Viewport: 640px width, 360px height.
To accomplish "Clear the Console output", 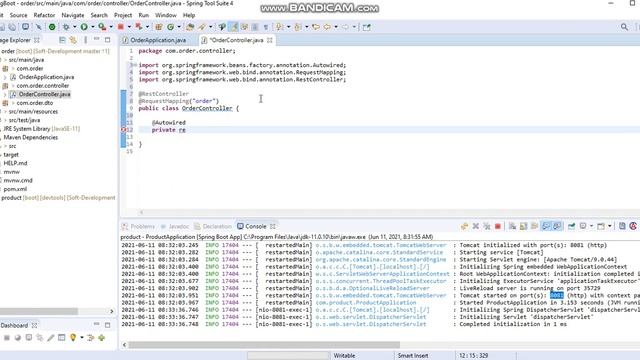I will 512,226.
